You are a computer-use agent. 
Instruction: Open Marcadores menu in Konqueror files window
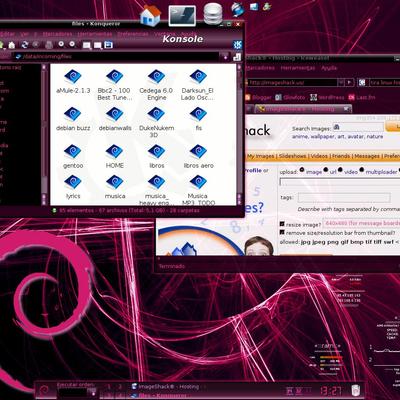pos(57,34)
